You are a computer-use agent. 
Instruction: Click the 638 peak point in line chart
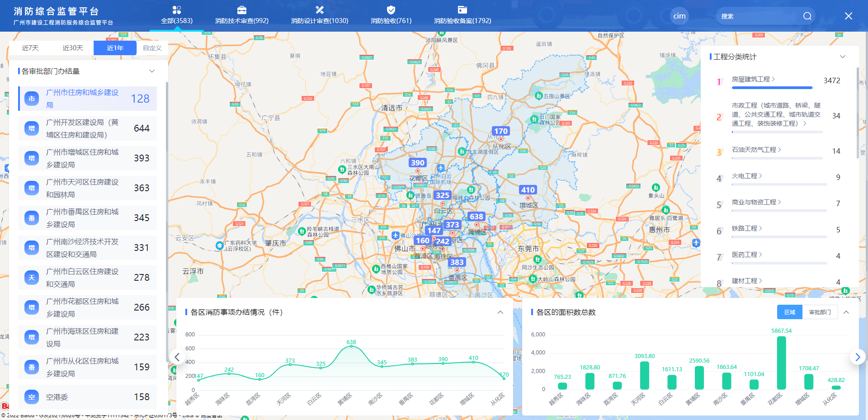coord(351,346)
